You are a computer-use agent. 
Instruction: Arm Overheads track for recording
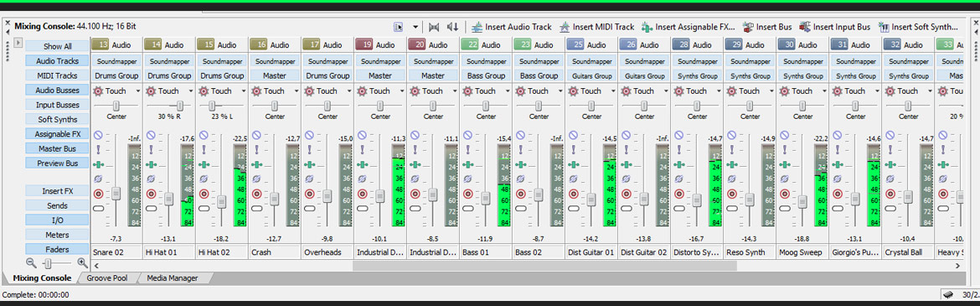coord(309,194)
